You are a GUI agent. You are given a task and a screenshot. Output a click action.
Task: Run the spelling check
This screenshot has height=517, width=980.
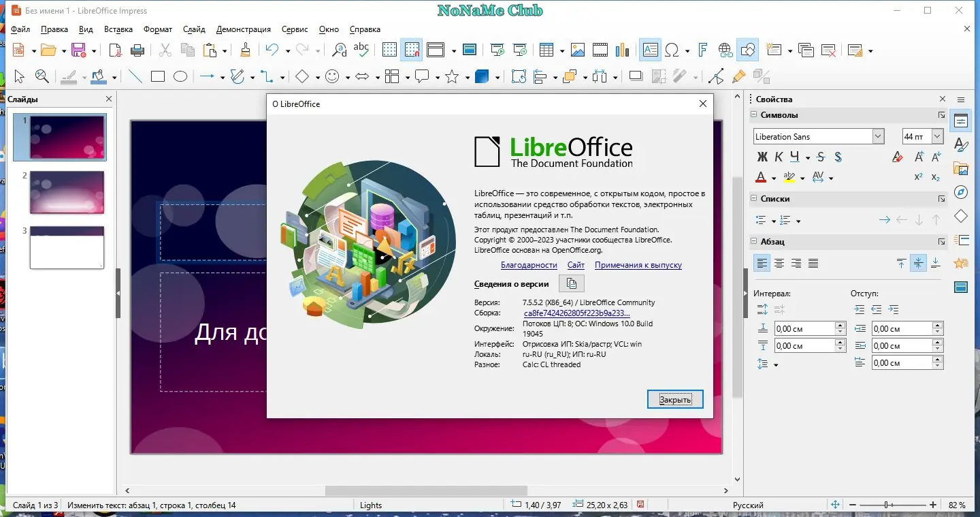click(x=361, y=50)
